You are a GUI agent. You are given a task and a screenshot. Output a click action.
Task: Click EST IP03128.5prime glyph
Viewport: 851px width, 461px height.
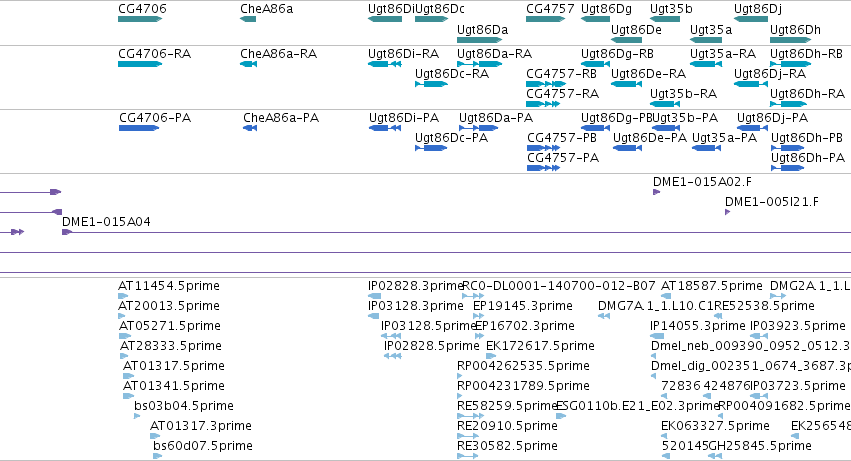[391, 337]
